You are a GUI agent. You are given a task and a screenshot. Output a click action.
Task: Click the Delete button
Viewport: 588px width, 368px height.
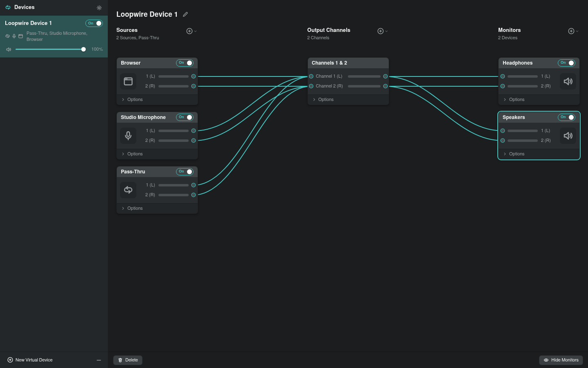[128, 360]
